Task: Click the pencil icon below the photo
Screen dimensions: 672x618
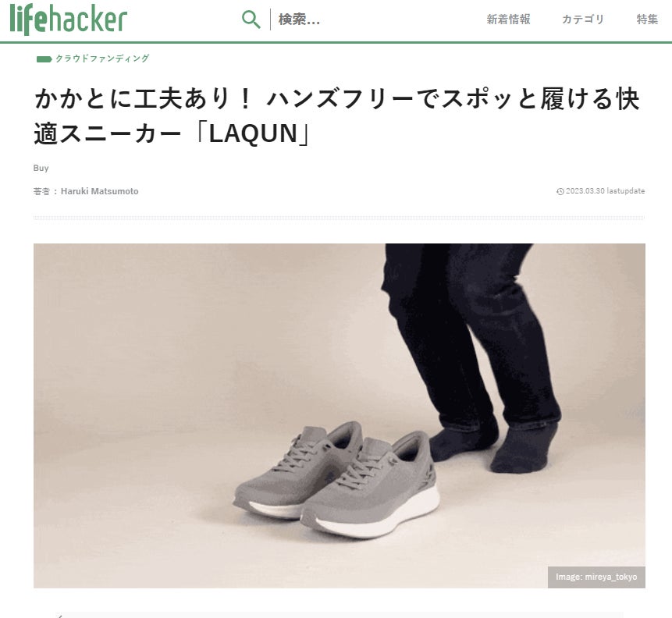Action: tap(60, 616)
